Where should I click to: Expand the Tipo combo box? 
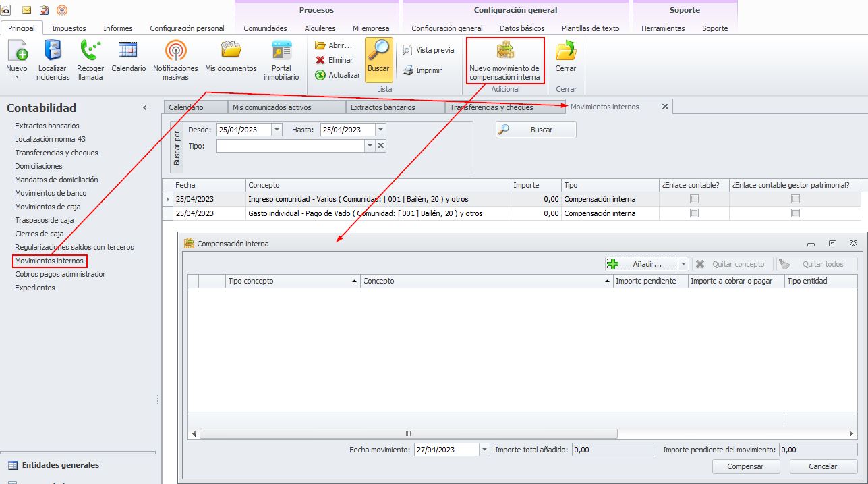(370, 146)
